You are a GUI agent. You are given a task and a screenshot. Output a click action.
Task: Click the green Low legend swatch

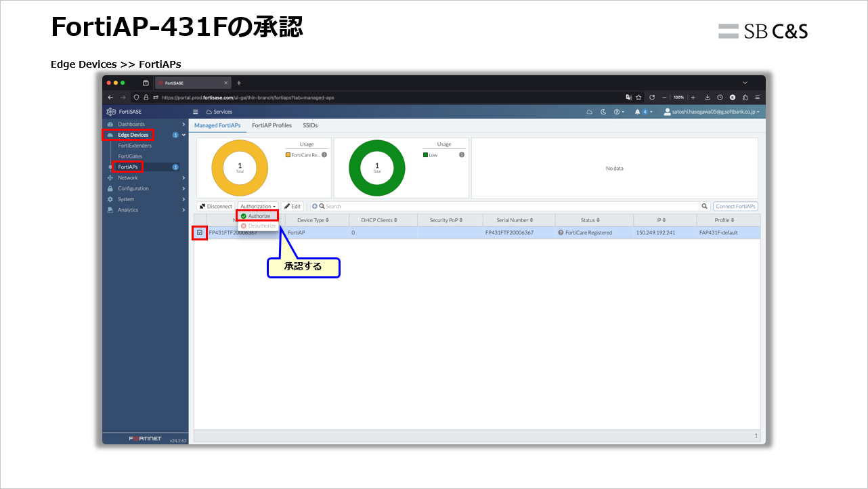point(425,155)
